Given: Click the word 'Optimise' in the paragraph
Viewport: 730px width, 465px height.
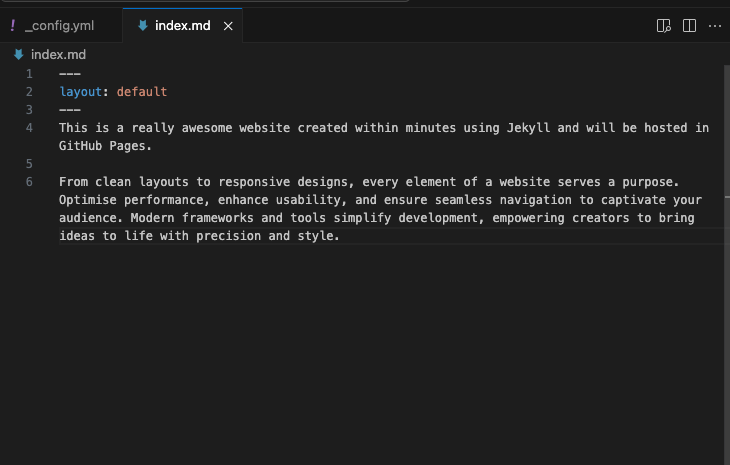Looking at the screenshot, I should pos(88,200).
